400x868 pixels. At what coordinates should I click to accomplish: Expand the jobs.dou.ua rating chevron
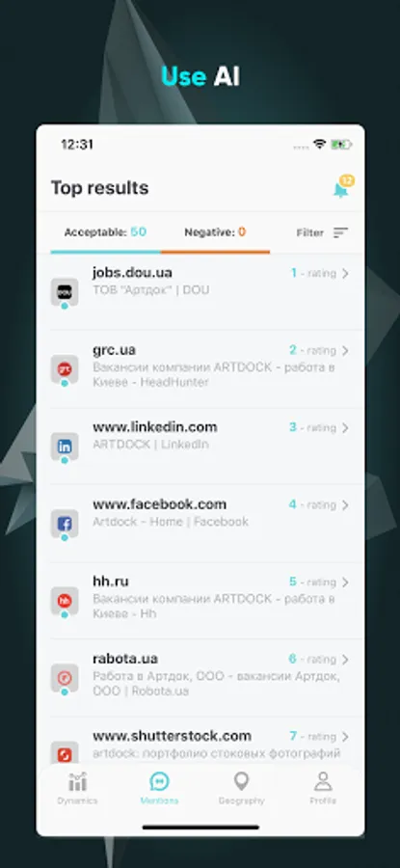click(345, 273)
